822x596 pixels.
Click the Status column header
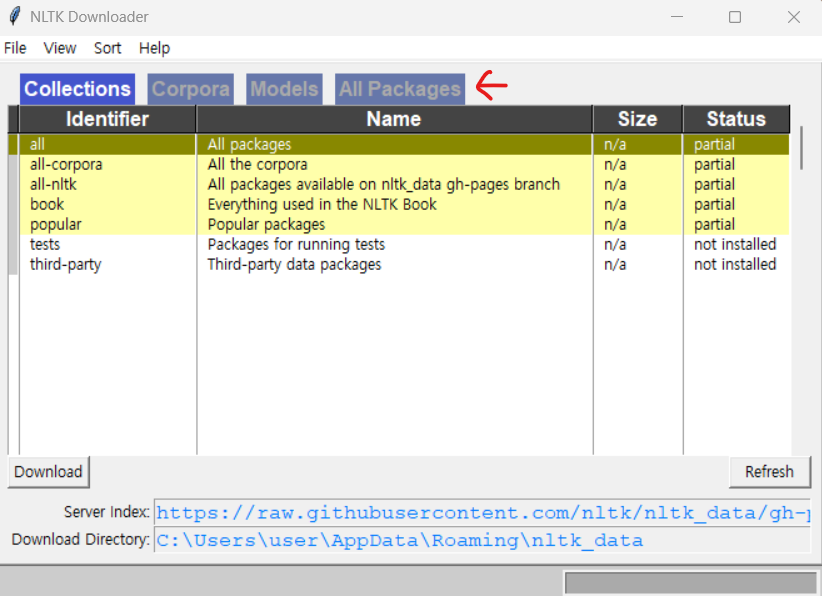click(736, 119)
